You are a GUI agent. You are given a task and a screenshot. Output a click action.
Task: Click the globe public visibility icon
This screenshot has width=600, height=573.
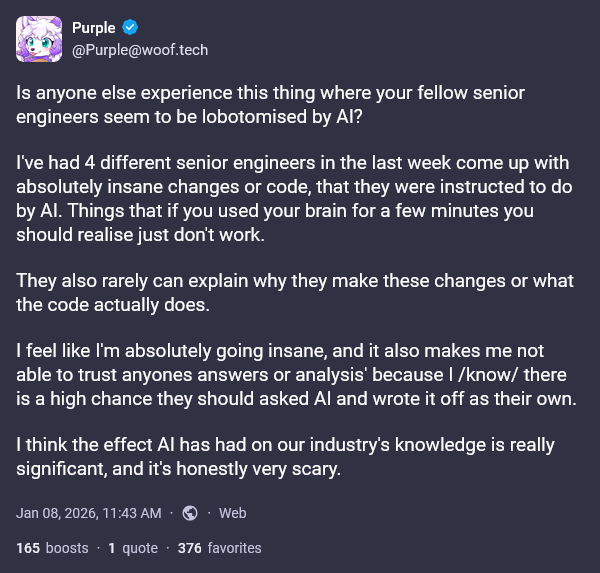coord(190,513)
